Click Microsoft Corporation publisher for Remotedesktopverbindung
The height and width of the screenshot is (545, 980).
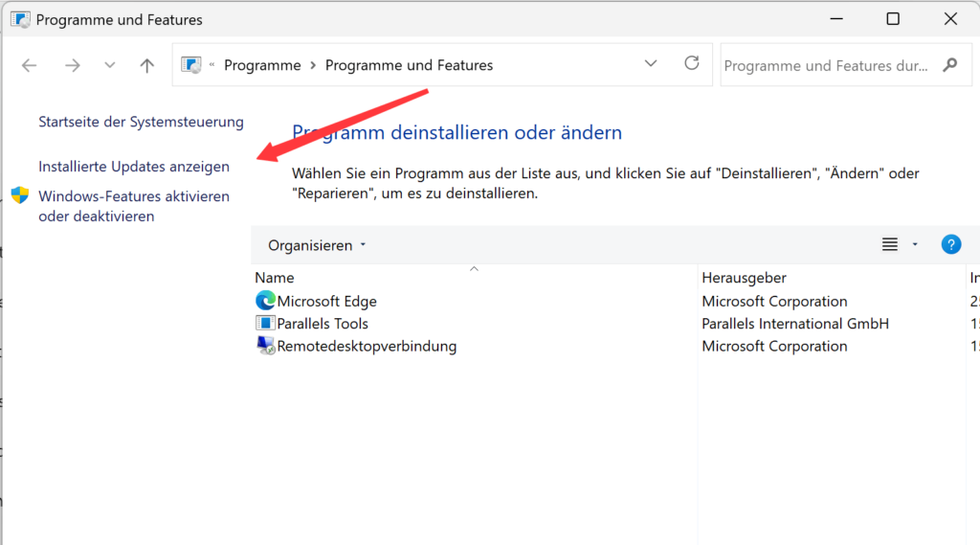coord(774,346)
